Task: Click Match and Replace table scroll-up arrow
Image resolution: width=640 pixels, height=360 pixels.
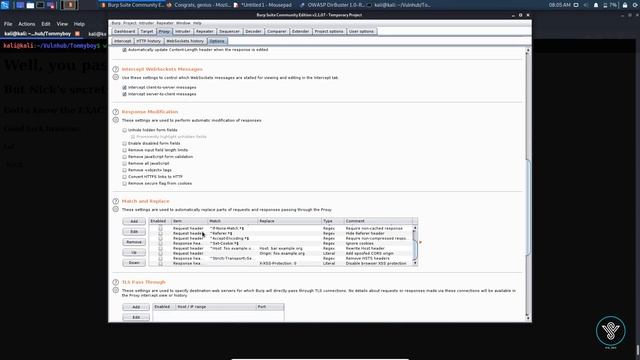Action: tap(415, 228)
